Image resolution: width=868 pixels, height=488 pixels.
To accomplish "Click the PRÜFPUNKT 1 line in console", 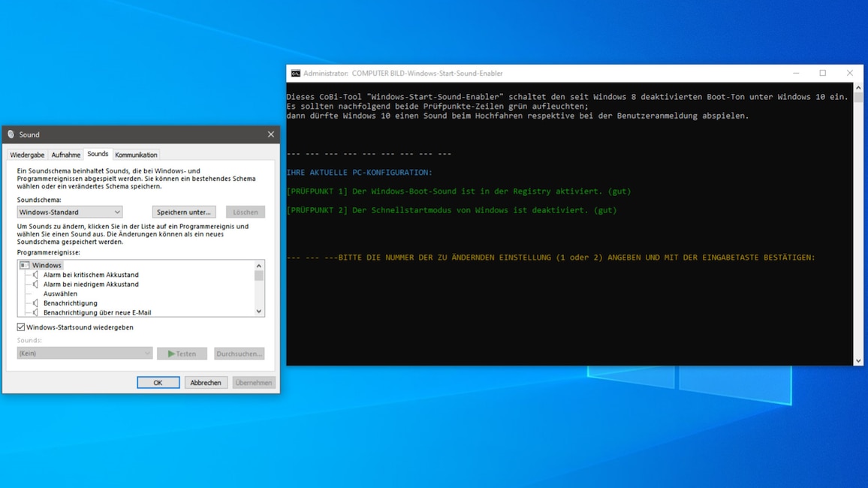I will tap(458, 191).
